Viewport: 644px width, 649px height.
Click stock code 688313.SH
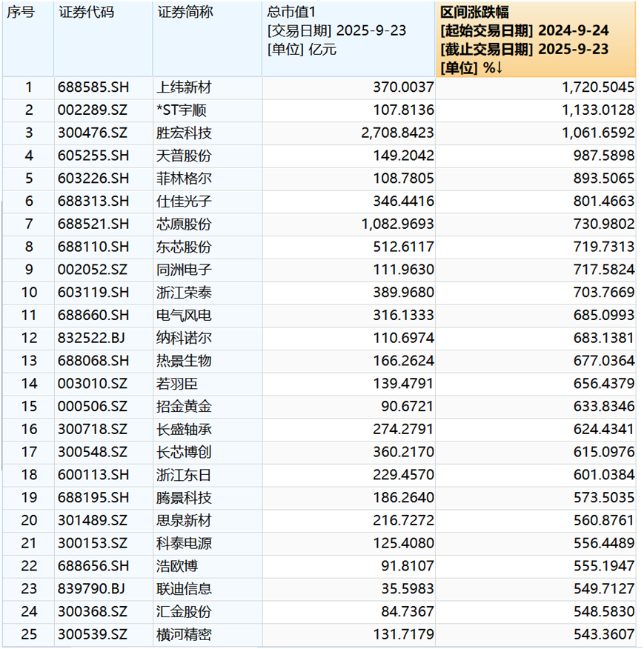pyautogui.click(x=93, y=202)
